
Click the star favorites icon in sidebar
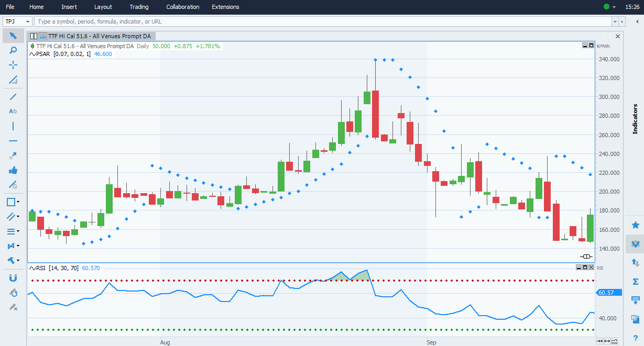636,225
